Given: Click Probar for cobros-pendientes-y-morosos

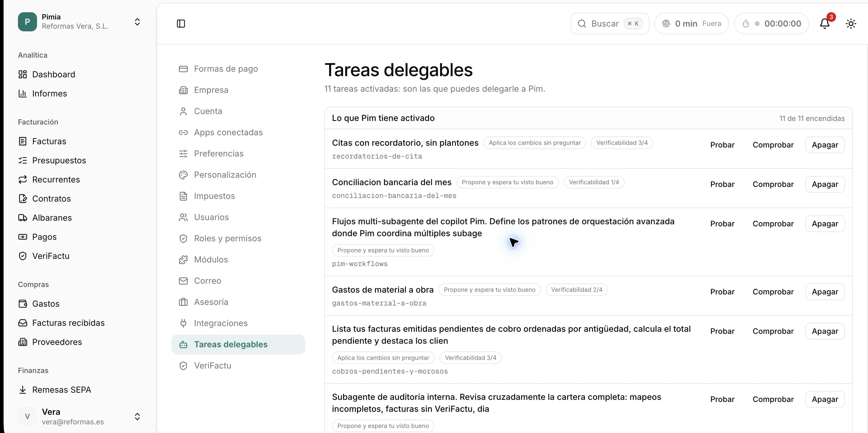Looking at the screenshot, I should pos(722,331).
